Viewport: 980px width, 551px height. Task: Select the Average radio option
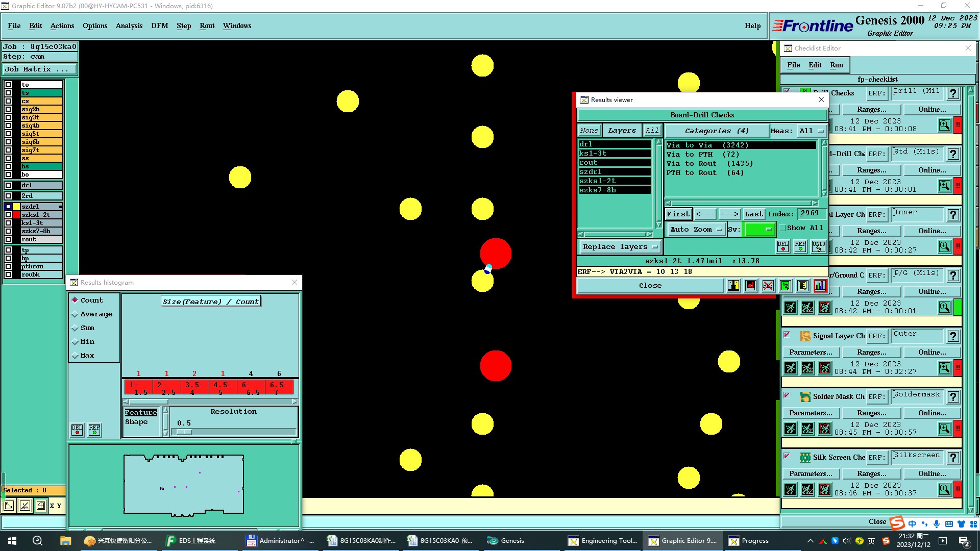(x=75, y=314)
